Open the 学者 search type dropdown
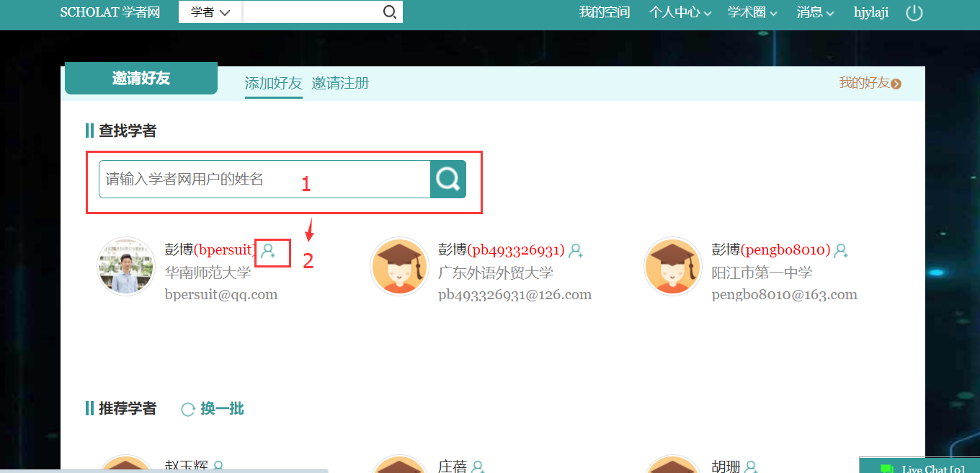Screen dimensions: 980x473 (x=210, y=12)
